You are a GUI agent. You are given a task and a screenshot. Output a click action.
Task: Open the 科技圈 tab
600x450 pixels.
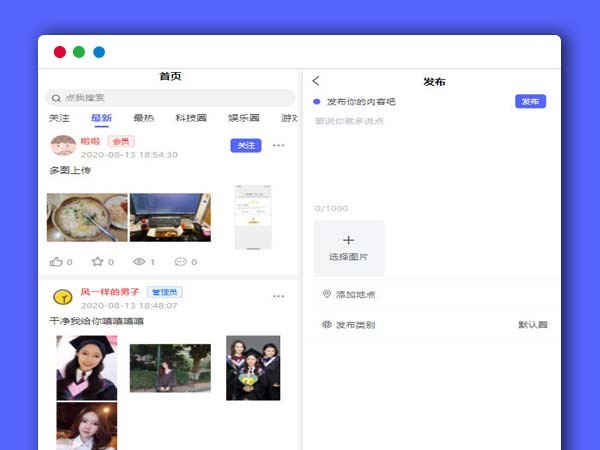191,118
